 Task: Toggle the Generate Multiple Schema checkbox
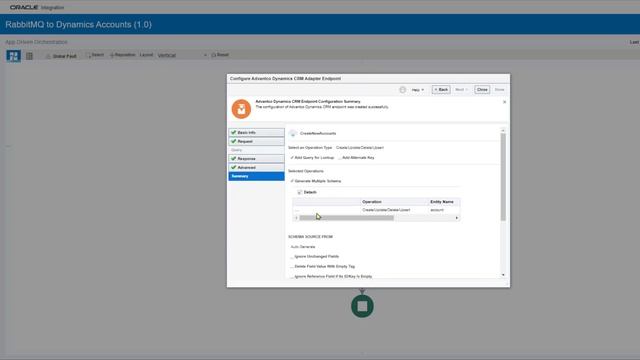click(x=292, y=181)
